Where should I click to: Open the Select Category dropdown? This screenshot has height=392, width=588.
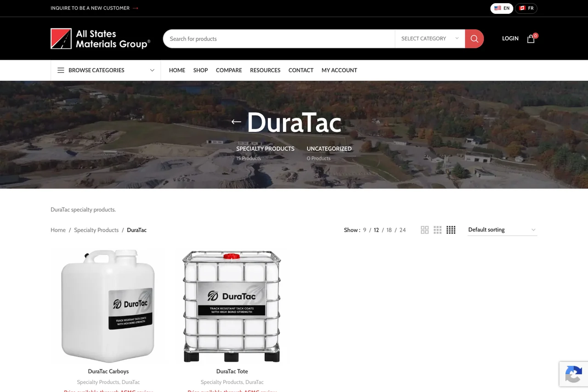coord(430,39)
